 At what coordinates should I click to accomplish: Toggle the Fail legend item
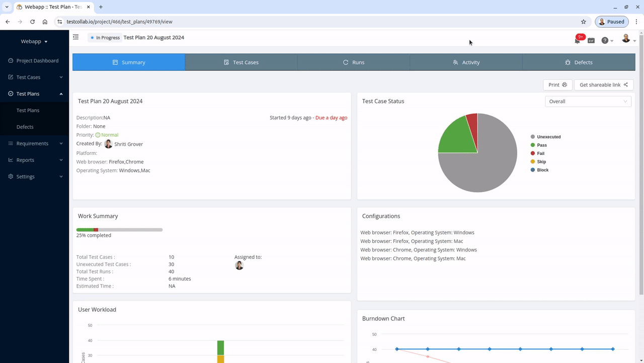(x=538, y=153)
